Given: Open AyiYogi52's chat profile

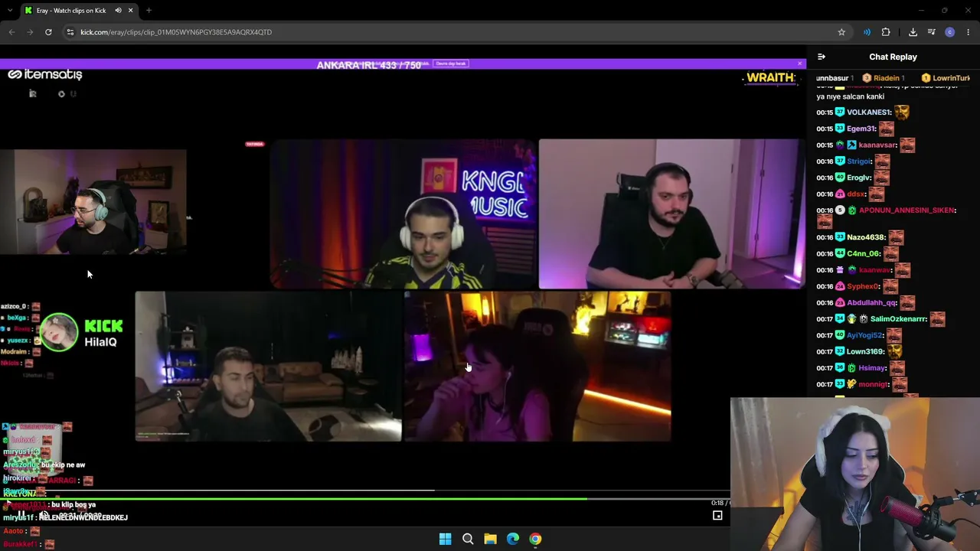Looking at the screenshot, I should coord(865,336).
